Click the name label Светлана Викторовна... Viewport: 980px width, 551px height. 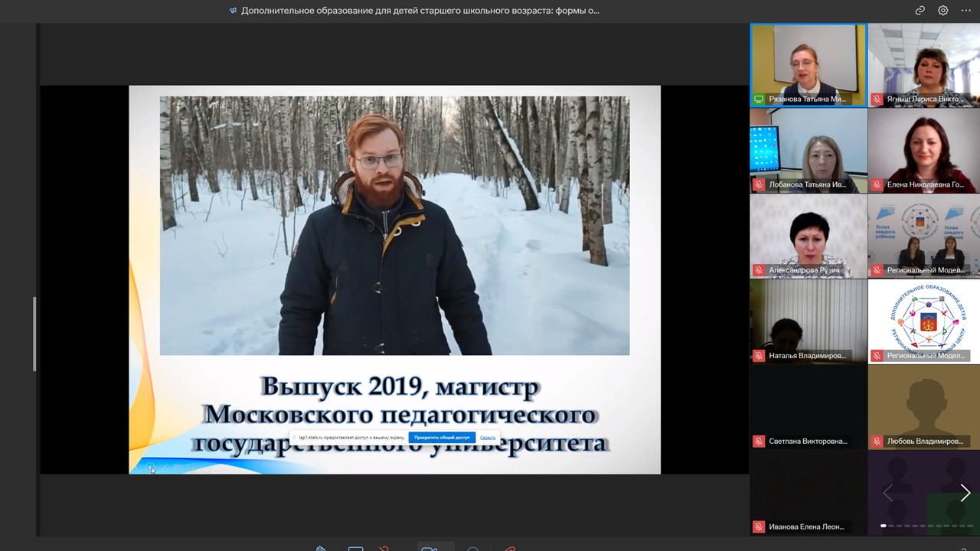pos(808,442)
